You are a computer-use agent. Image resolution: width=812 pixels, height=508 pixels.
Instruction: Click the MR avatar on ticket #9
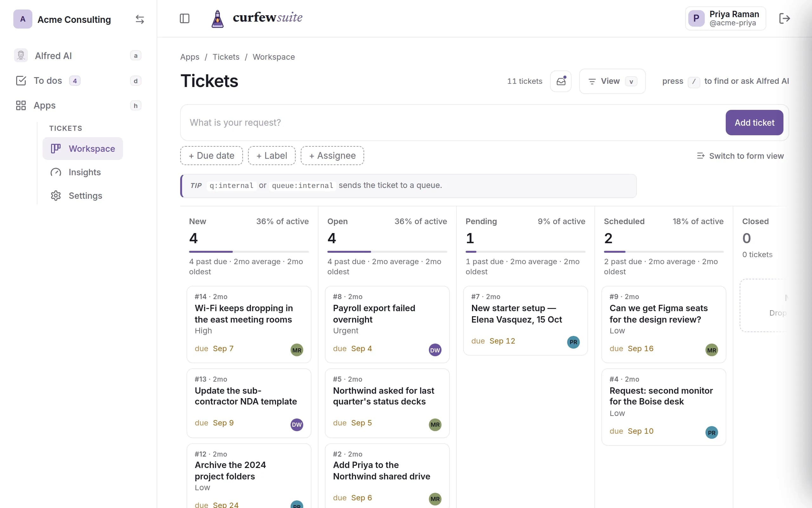(x=712, y=350)
